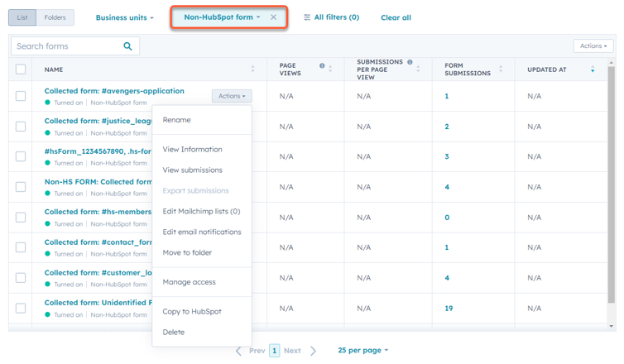The image size is (624, 364).
Task: Choose Edit email notifications
Action: click(x=202, y=232)
